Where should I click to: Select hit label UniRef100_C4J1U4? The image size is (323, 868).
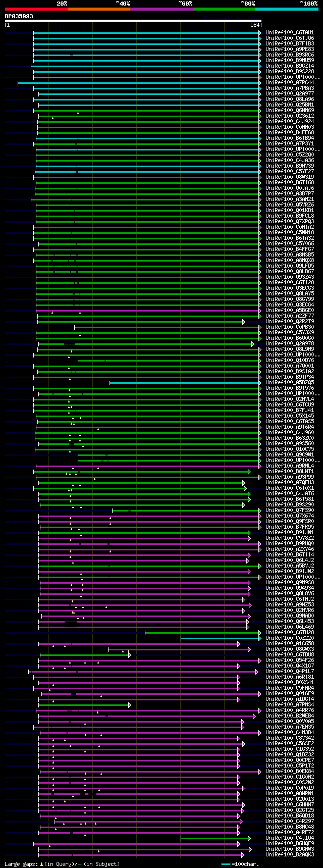point(290,838)
